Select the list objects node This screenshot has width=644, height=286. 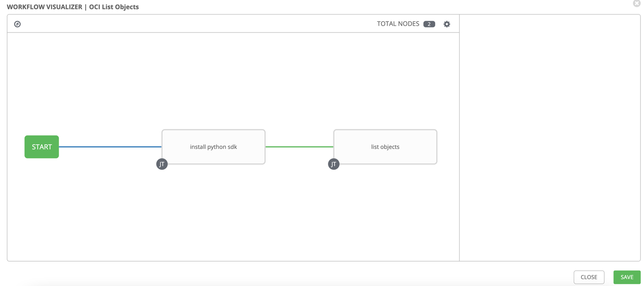tap(385, 147)
